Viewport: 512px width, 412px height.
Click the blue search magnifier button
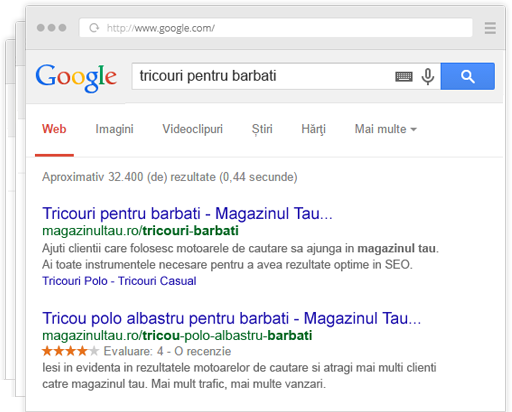pyautogui.click(x=467, y=76)
